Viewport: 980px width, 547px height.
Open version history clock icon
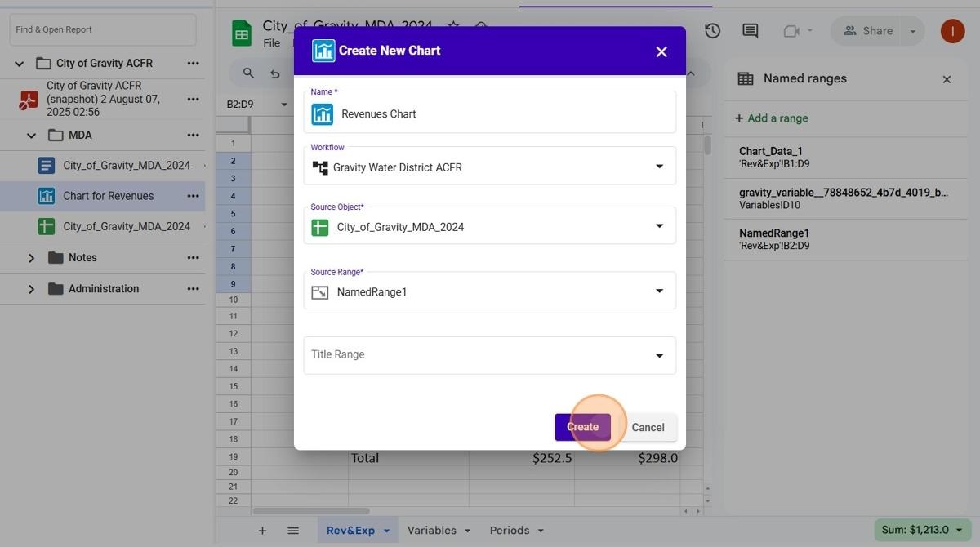[713, 31]
